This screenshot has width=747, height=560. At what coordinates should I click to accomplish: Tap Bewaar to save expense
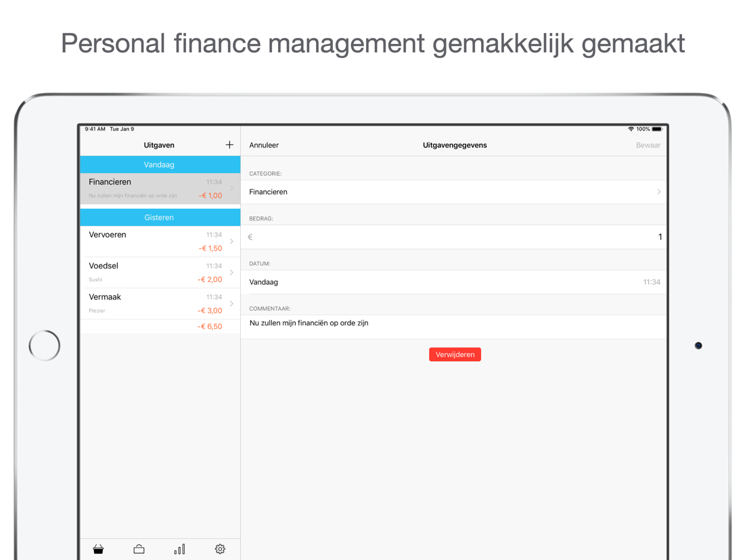pos(648,145)
